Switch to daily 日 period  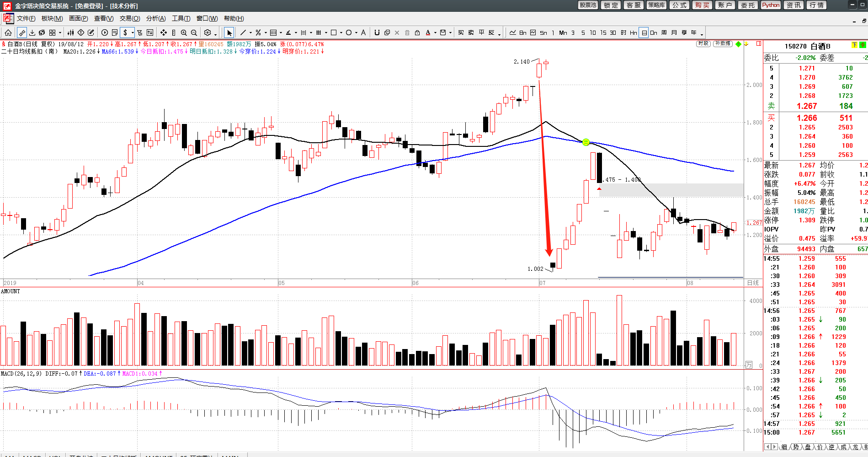tap(644, 32)
